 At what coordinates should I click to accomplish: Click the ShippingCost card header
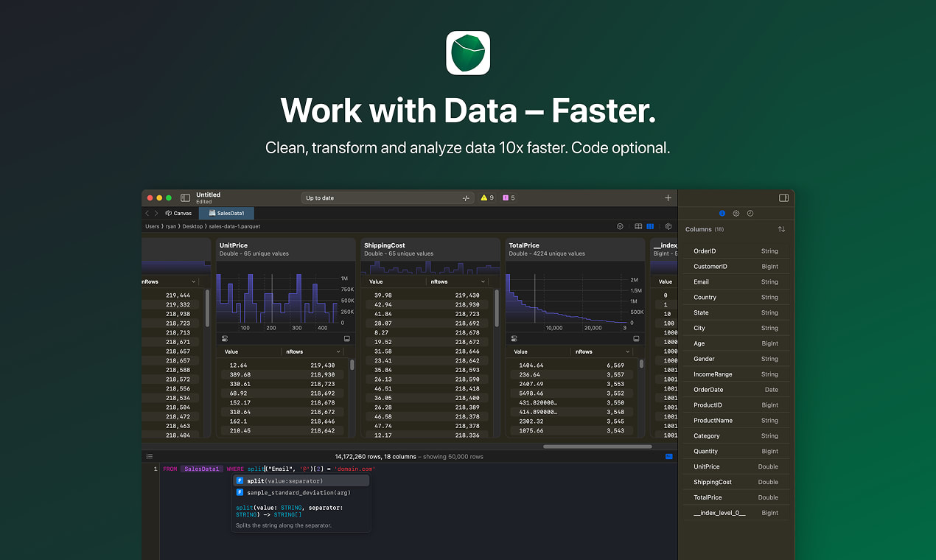(430, 249)
